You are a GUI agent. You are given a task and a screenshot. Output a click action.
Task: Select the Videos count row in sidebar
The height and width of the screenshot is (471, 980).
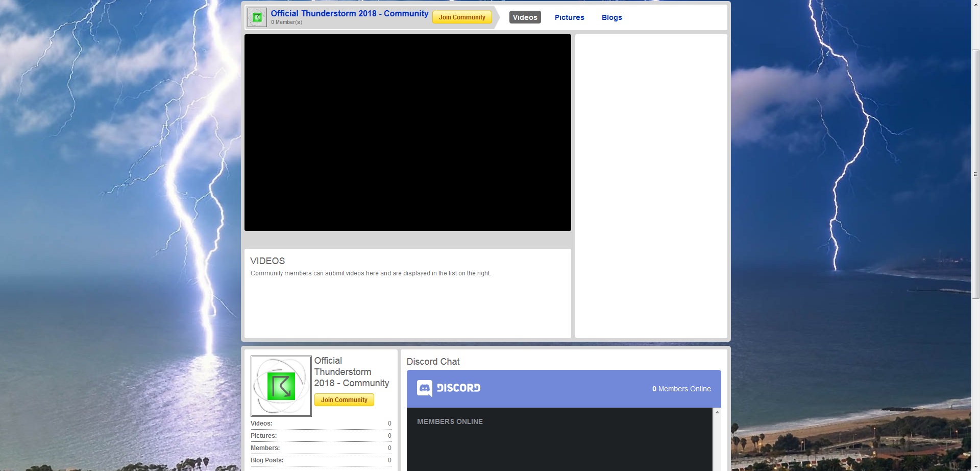[x=321, y=423]
